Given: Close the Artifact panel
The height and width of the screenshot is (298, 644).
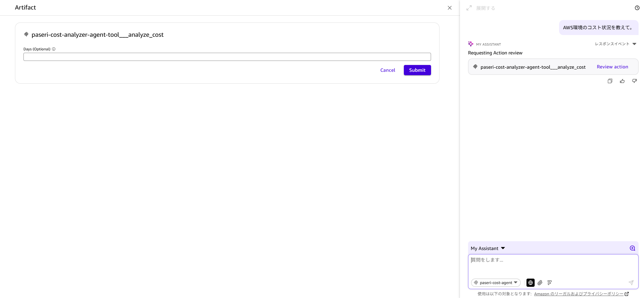Looking at the screenshot, I should [449, 8].
